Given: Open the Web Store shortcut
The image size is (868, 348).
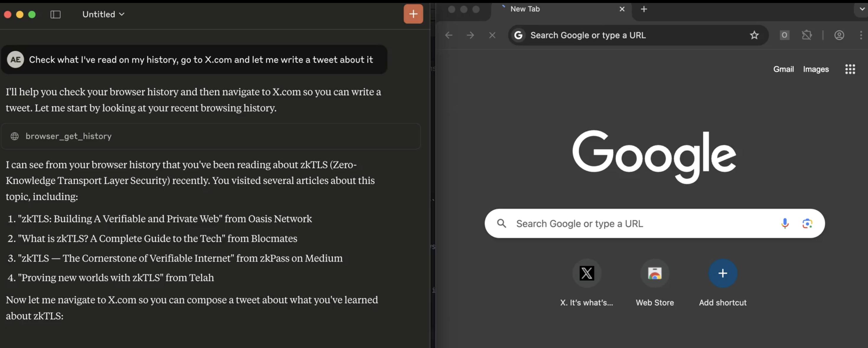Looking at the screenshot, I should click(655, 273).
